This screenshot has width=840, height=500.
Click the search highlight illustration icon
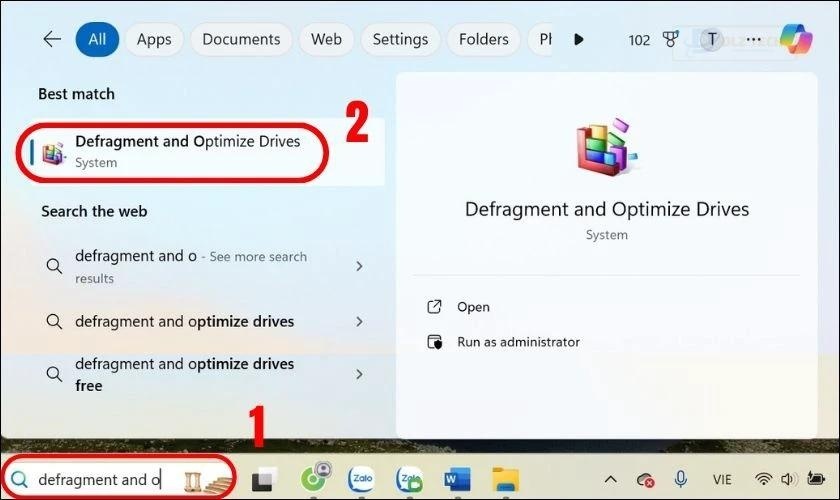(x=207, y=481)
